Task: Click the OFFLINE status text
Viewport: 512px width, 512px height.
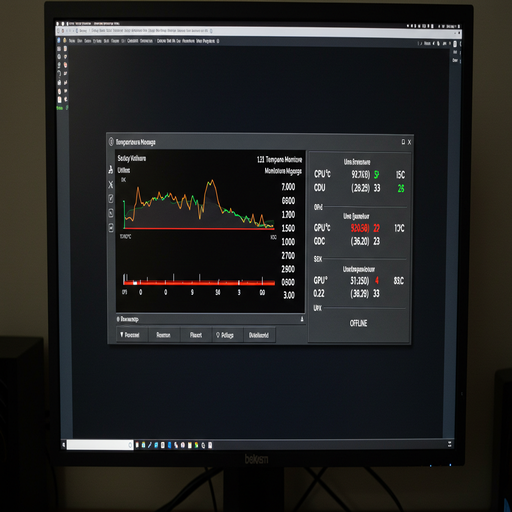Action: click(358, 323)
